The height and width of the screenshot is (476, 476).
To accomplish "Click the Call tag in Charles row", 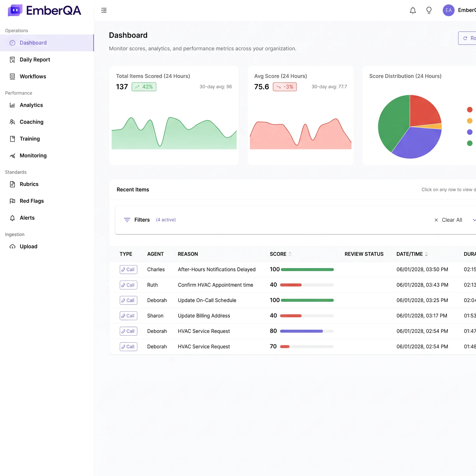I will coord(128,270).
